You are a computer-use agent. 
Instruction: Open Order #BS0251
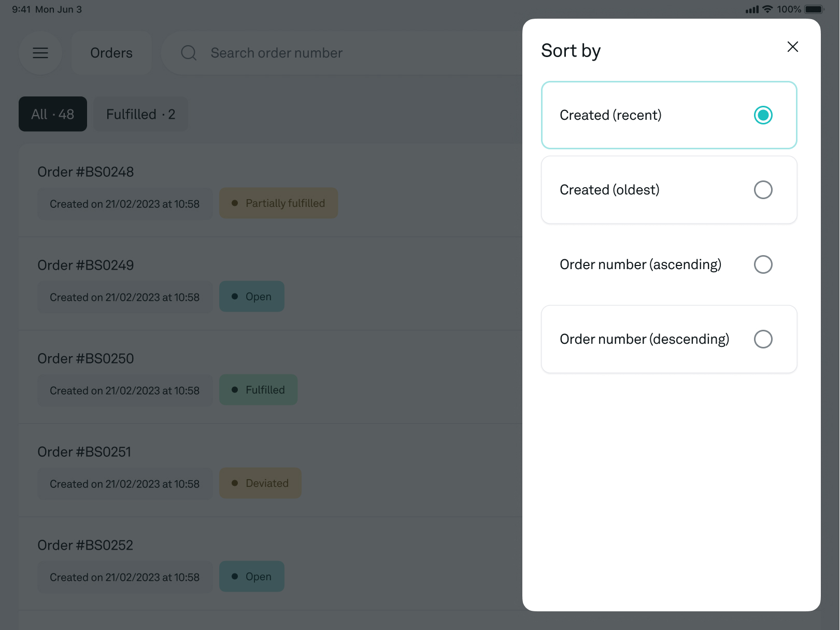[270, 470]
